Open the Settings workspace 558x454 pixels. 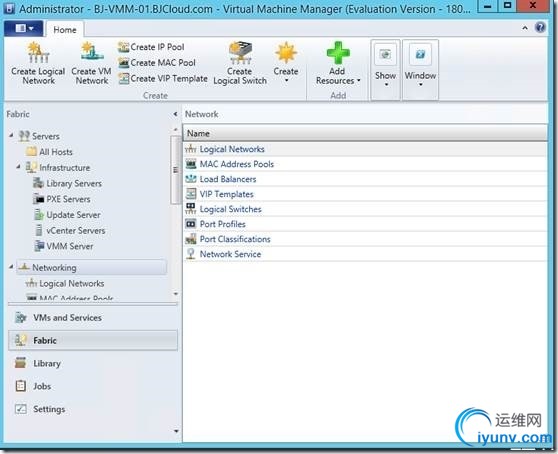tap(93, 409)
